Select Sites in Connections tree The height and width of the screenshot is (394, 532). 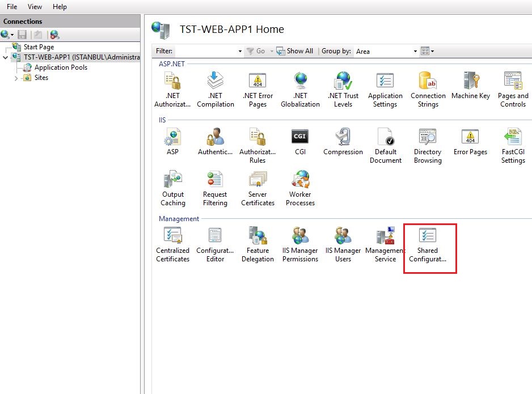point(41,77)
